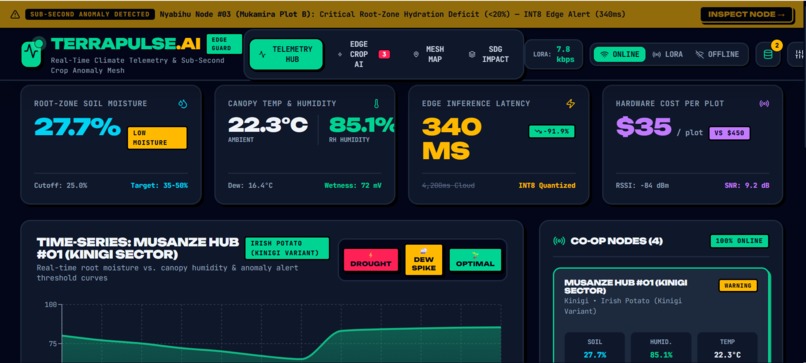Click the VS $450 comparison badge

click(729, 134)
